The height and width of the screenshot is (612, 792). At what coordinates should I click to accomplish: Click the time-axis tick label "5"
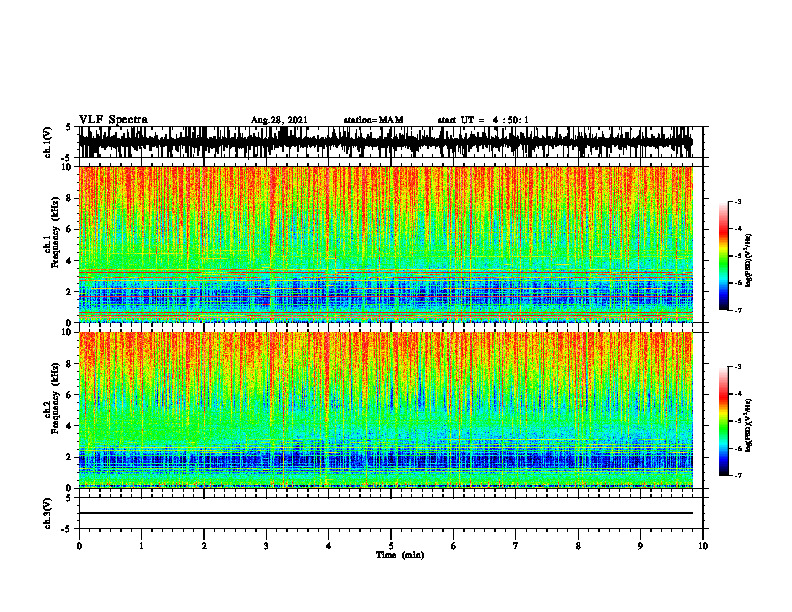(391, 546)
